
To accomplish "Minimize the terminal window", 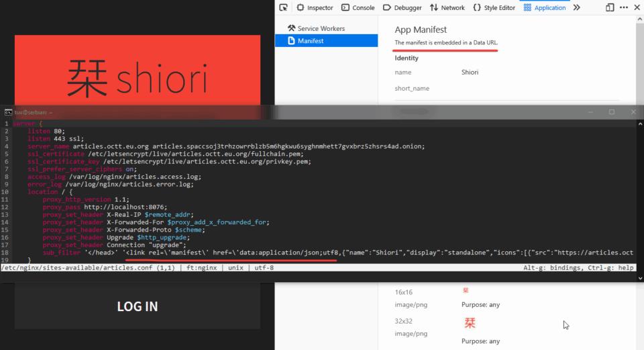I will (x=590, y=112).
